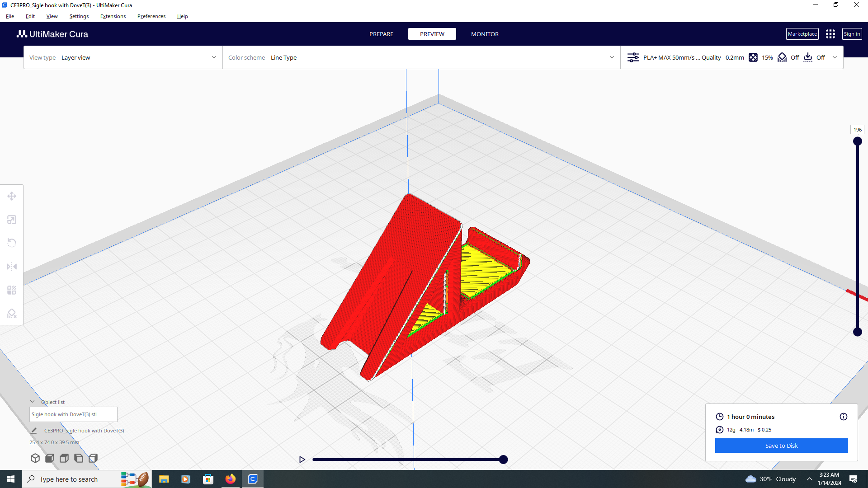Switch to top camera view
868x488 pixels.
tap(64, 458)
